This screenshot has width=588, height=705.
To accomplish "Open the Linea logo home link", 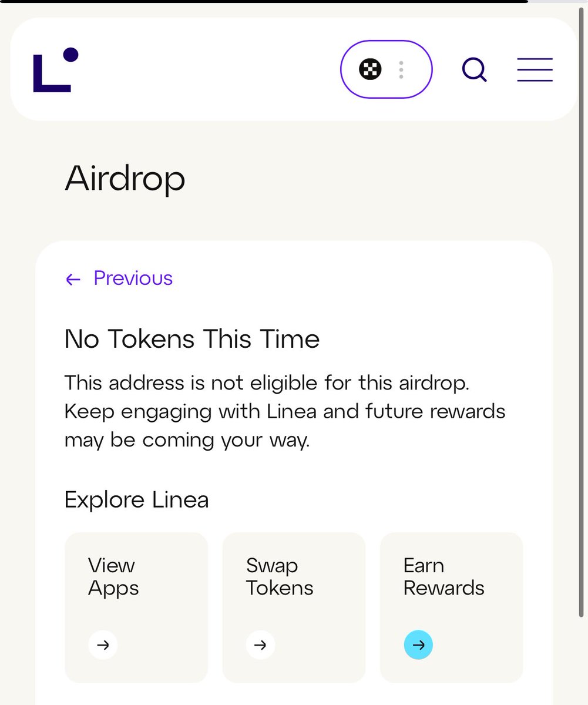I will coord(56,69).
